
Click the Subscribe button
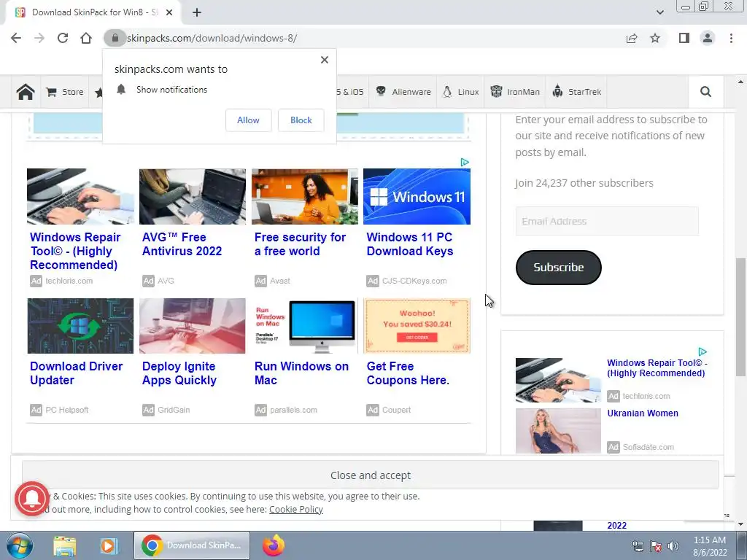point(558,267)
